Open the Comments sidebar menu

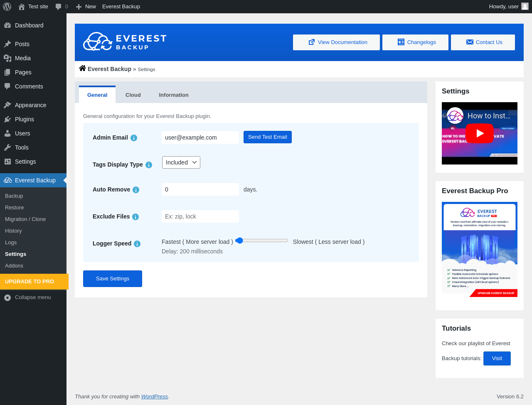click(33, 86)
